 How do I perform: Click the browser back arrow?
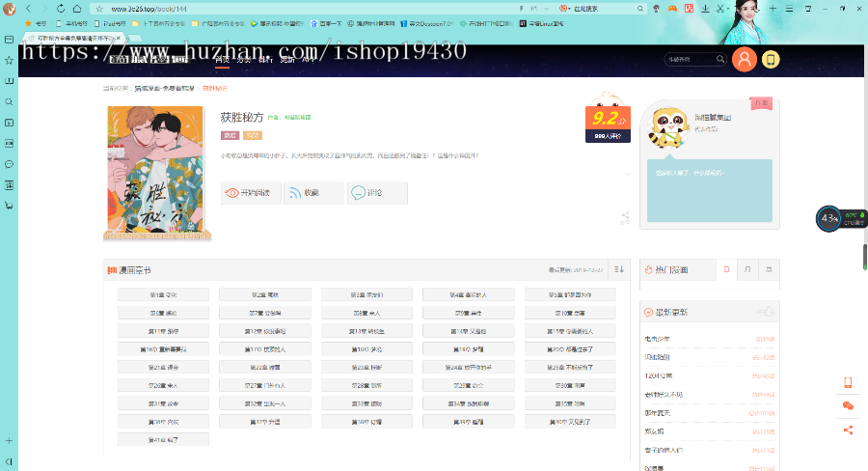coord(29,9)
